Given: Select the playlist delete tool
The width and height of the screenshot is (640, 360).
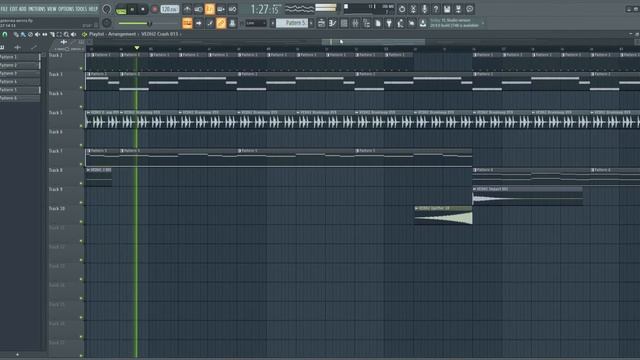Looking at the screenshot, I should click(x=30, y=35).
